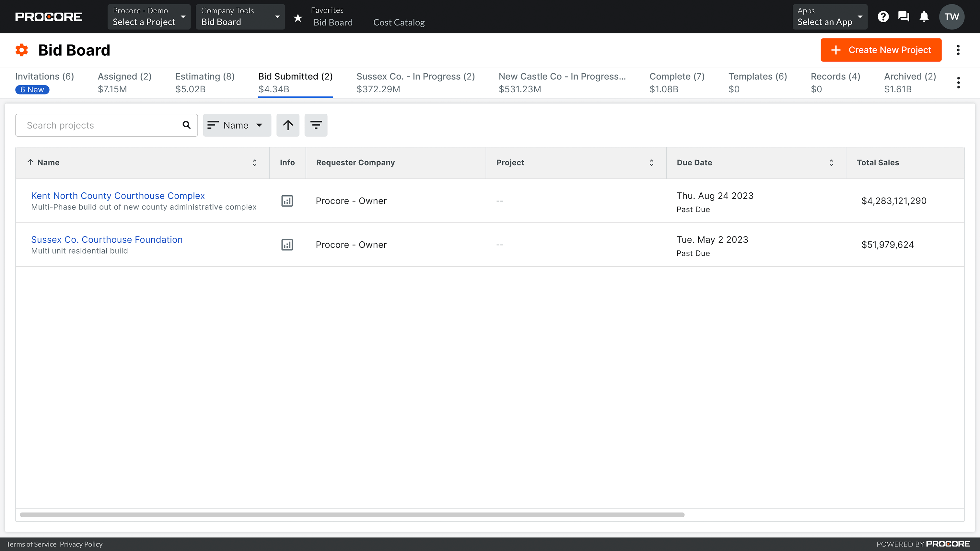This screenshot has width=980, height=551.
Task: Open the notifications bell
Action: pyautogui.click(x=924, y=16)
